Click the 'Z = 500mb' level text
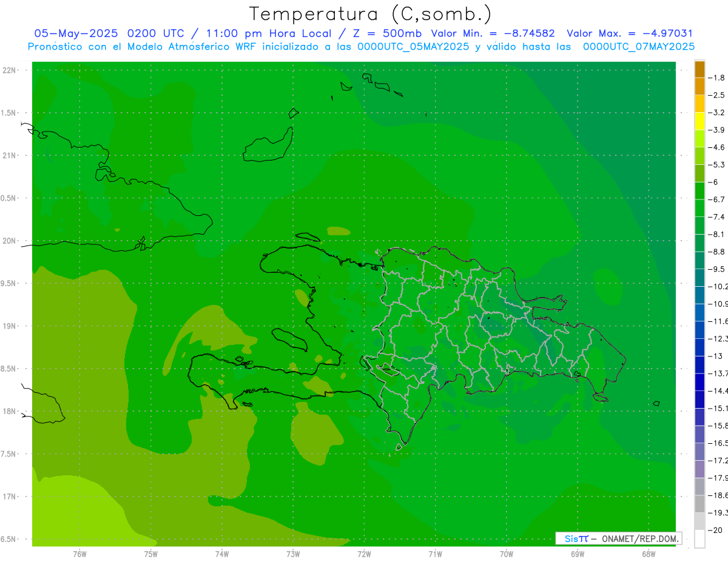The image size is (728, 562). point(387,33)
